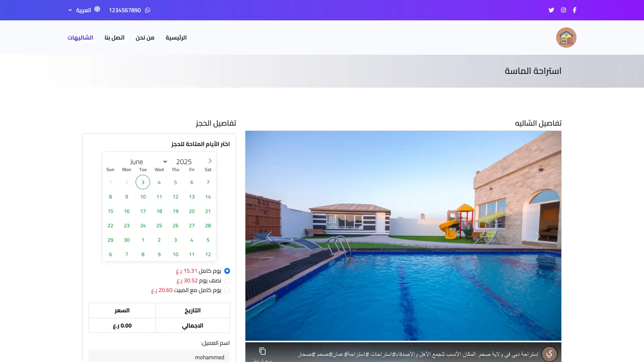Click the globe language icon
644x362 pixels.
(x=97, y=9)
